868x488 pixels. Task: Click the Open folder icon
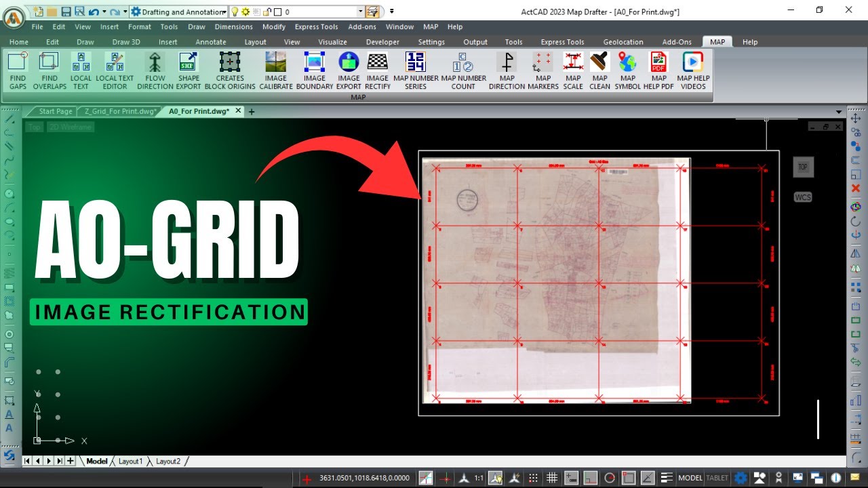50,12
